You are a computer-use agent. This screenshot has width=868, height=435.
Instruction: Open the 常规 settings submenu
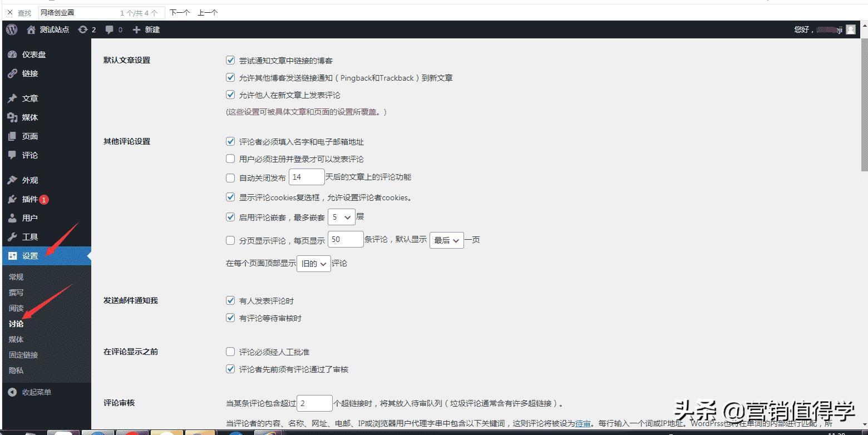tap(16, 277)
